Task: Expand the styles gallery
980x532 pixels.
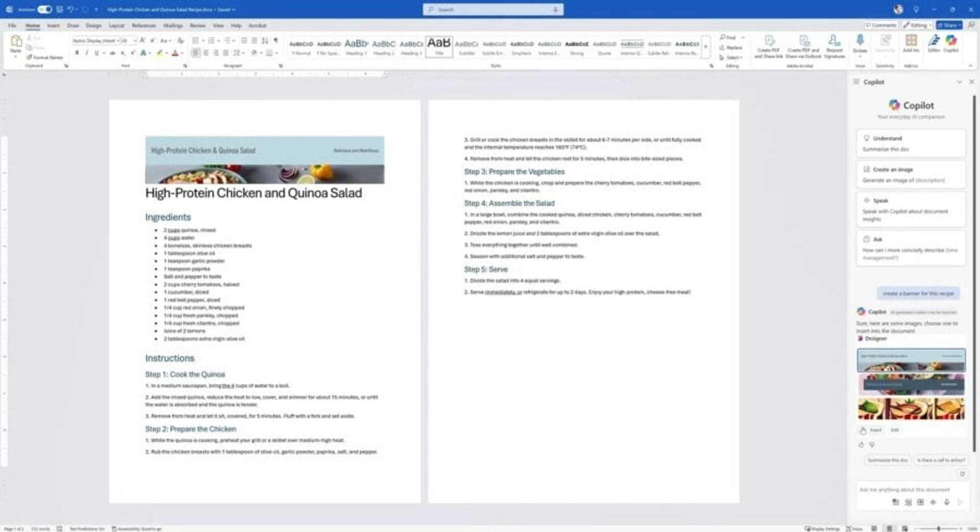Action: tap(705, 47)
